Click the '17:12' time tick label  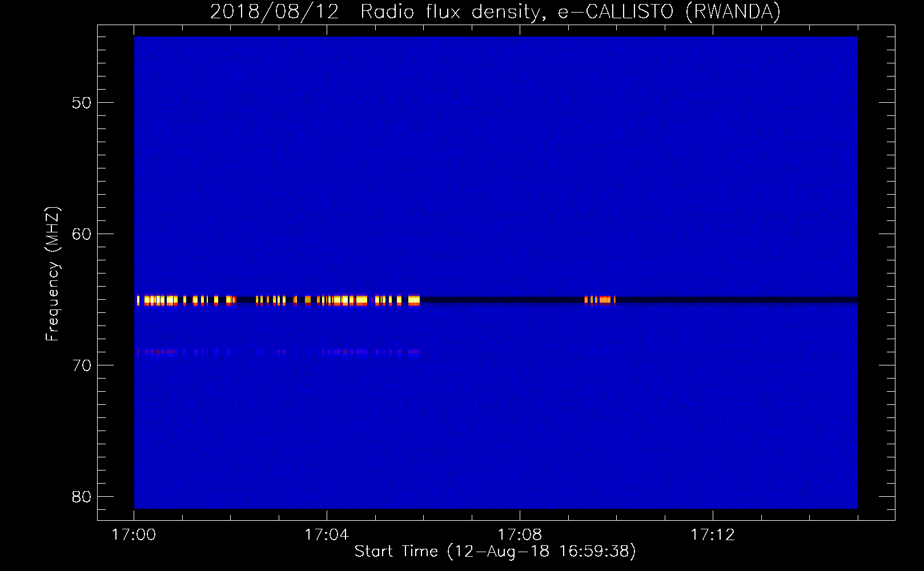(x=713, y=535)
